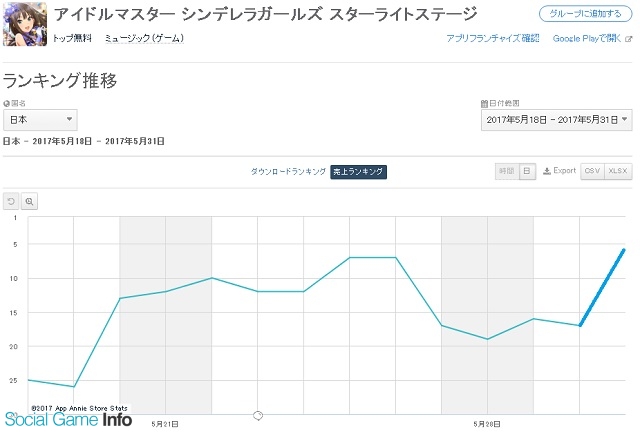
Task: Click the globe icon by 国名
Action: (x=6, y=104)
